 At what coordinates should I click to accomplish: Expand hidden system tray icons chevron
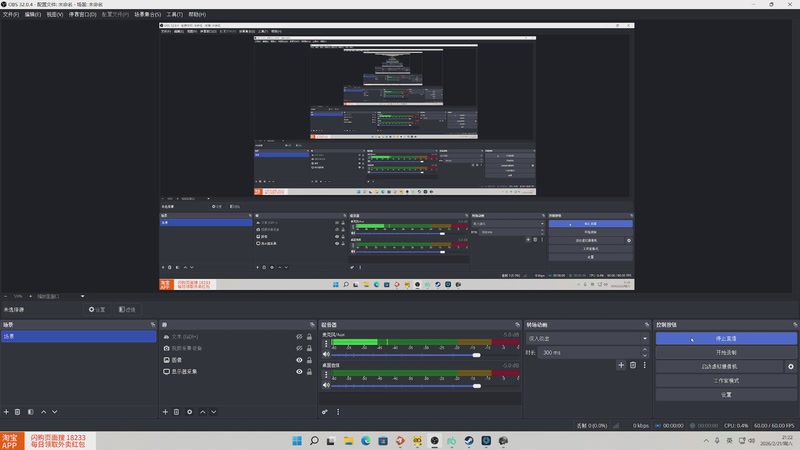(x=706, y=441)
